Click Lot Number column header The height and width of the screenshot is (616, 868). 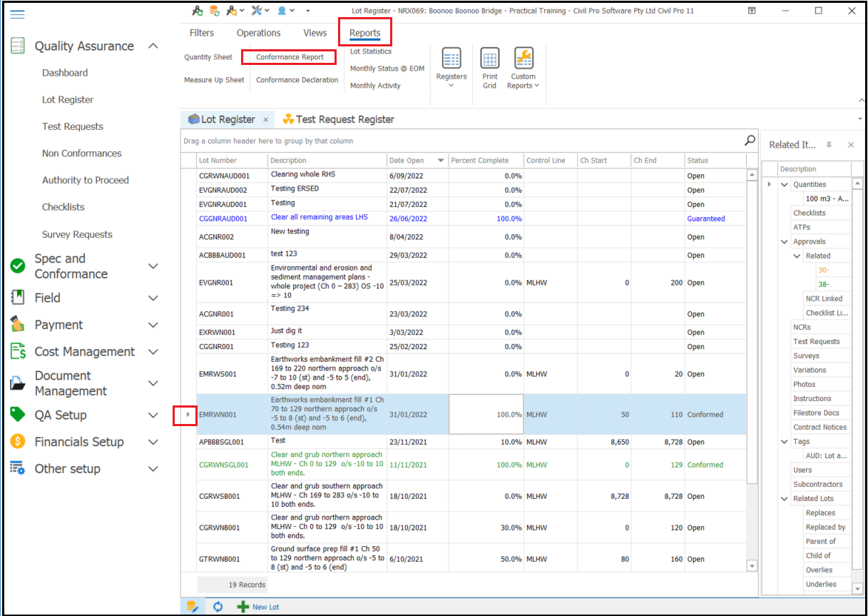[232, 161]
